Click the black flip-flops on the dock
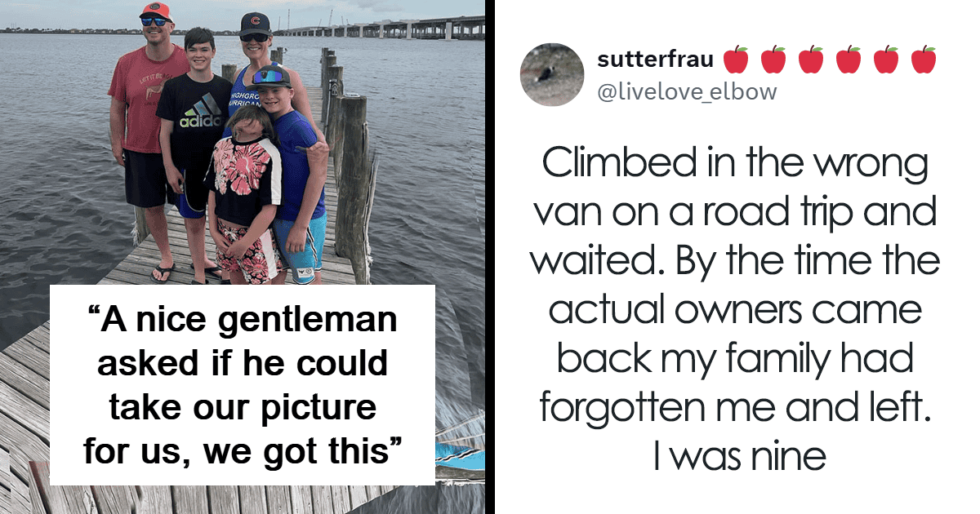This screenshot has height=514, width=980. (163, 273)
